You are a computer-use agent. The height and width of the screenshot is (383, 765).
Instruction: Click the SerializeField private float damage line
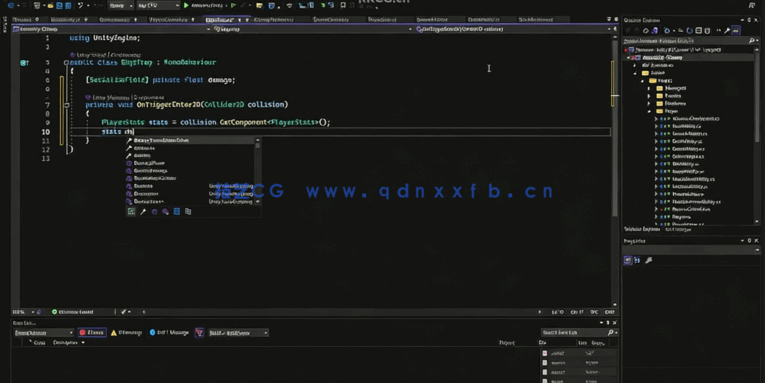[x=161, y=80]
